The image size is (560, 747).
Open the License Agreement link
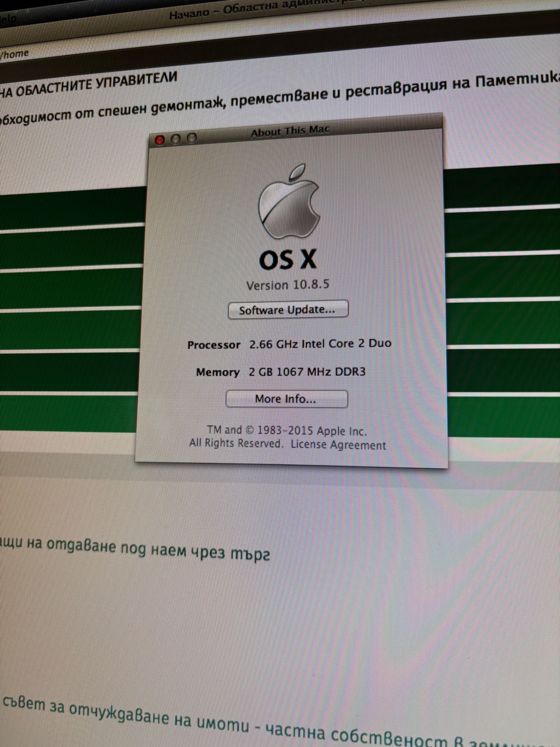[x=338, y=445]
